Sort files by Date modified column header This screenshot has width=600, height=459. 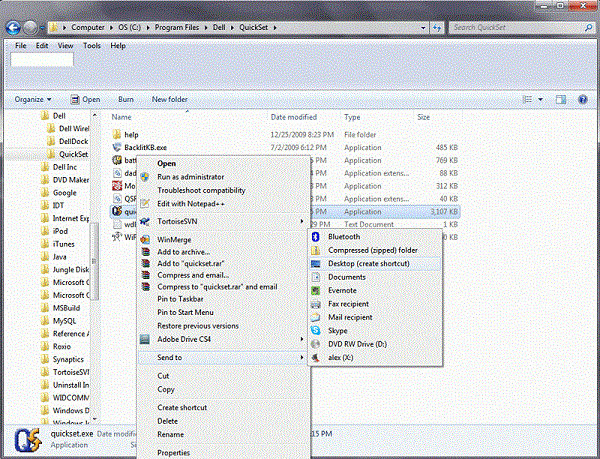[x=293, y=117]
